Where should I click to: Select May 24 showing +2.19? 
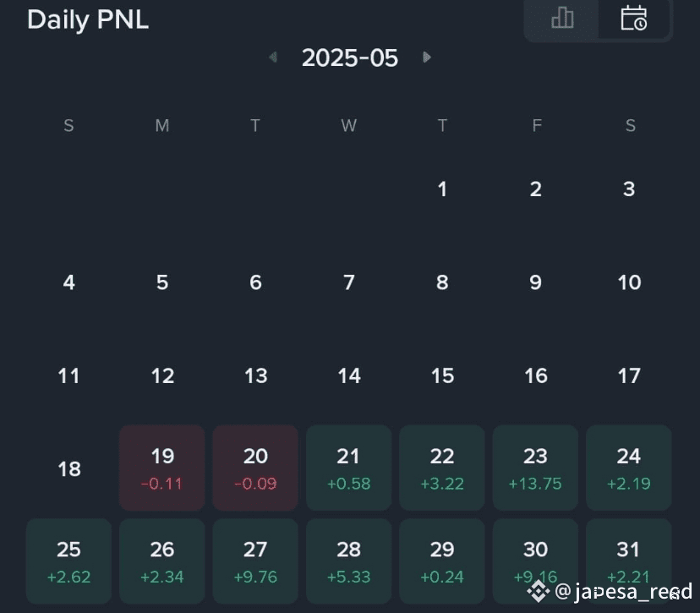coord(628,468)
